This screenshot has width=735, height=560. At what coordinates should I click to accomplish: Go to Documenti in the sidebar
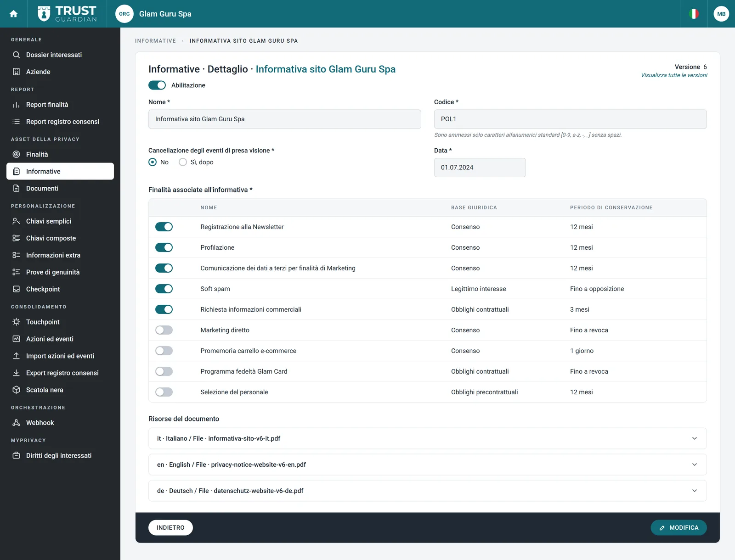[x=60, y=188]
